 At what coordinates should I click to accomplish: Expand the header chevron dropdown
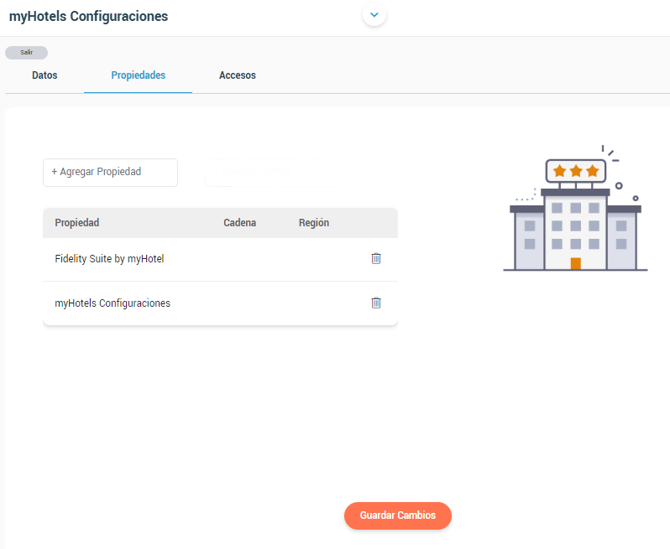pyautogui.click(x=374, y=15)
